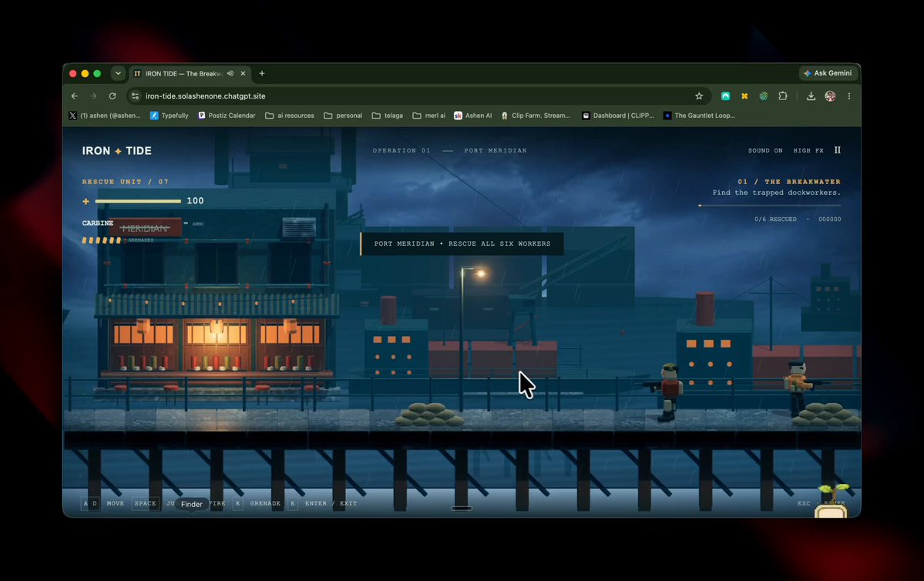The height and width of the screenshot is (581, 924).
Task: Click the red-vest soldier character
Action: tap(667, 392)
